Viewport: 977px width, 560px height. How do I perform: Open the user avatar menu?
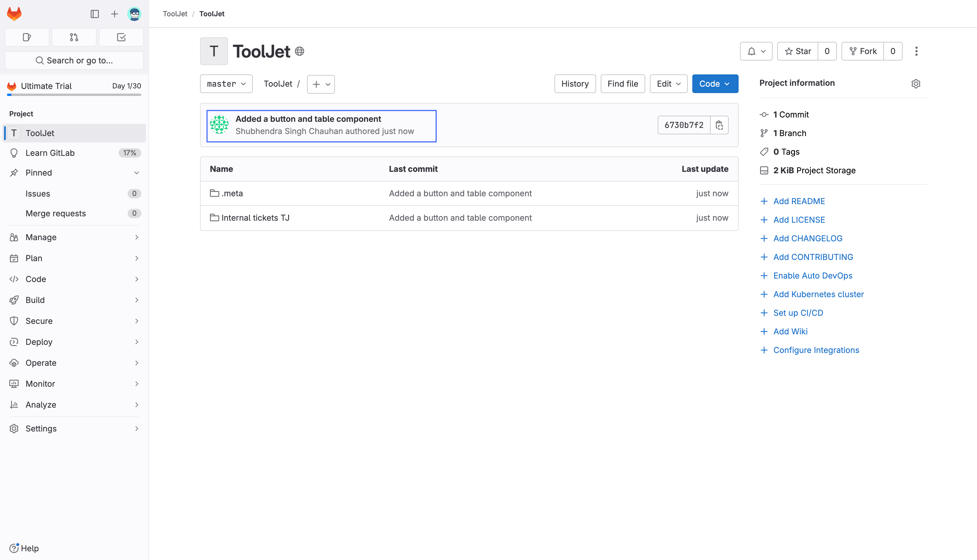point(134,14)
